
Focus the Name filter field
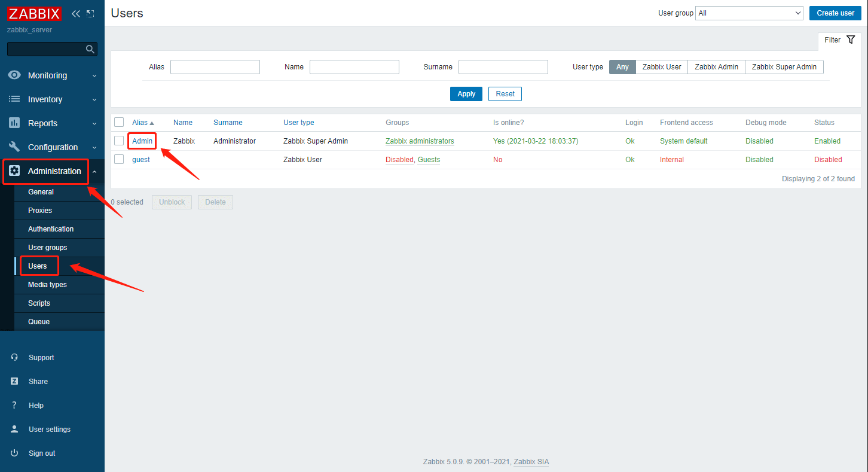click(x=354, y=67)
